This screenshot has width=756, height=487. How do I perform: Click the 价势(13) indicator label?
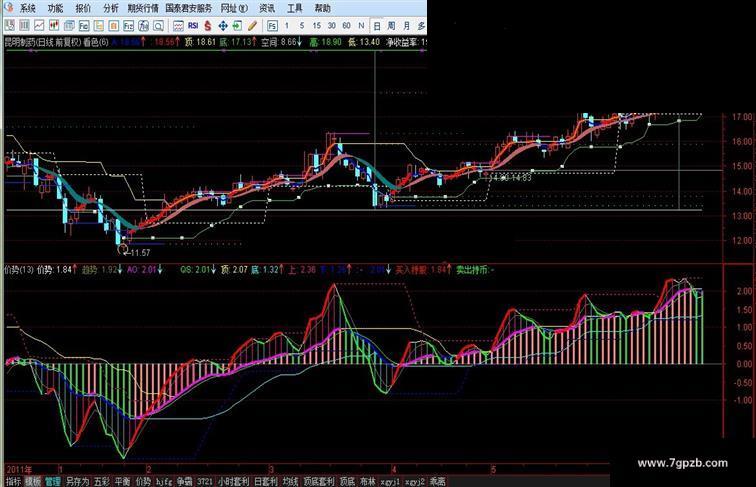19,270
